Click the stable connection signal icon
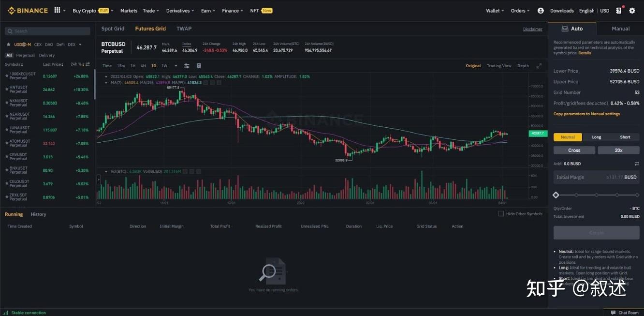Viewport: 644px width, 316px height. coord(6,313)
